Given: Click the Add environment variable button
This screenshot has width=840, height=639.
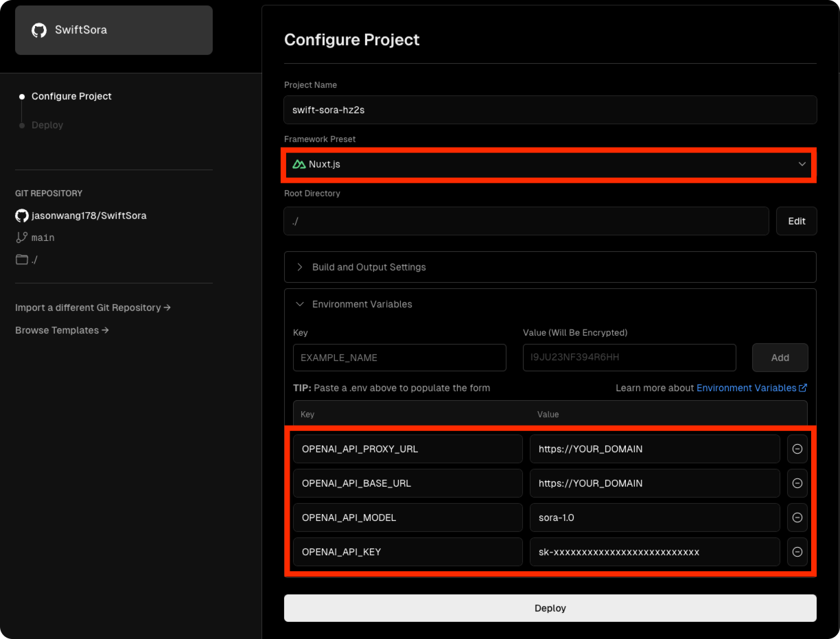Looking at the screenshot, I should pos(780,358).
